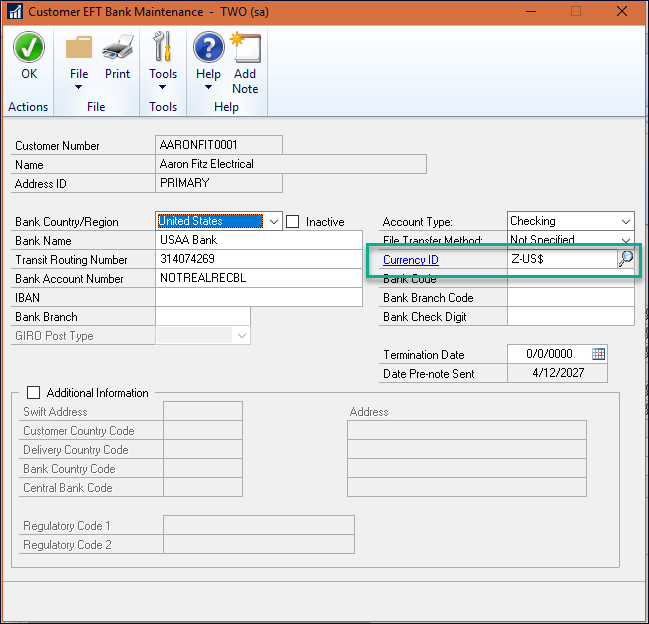The height and width of the screenshot is (624, 649).
Task: Click the Add Note icon
Action: click(x=246, y=47)
